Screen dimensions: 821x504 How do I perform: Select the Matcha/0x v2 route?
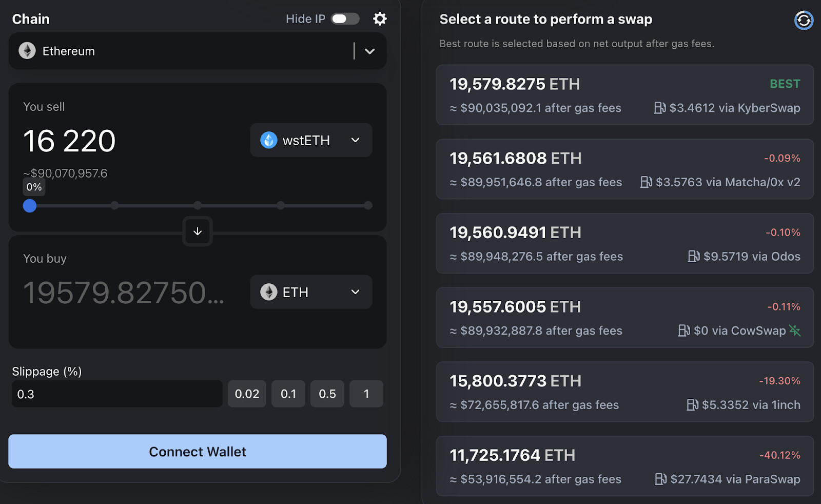pyautogui.click(x=624, y=169)
